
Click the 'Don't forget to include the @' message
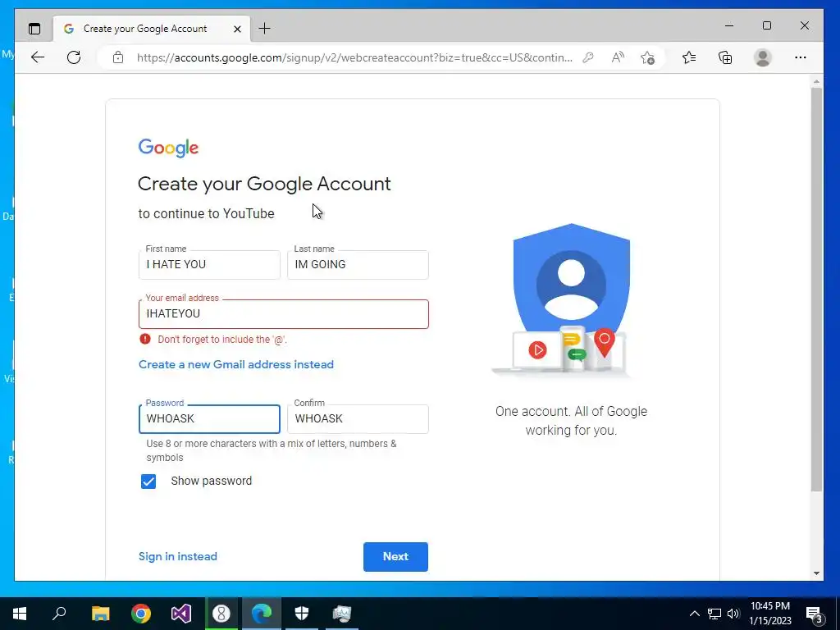(x=222, y=339)
